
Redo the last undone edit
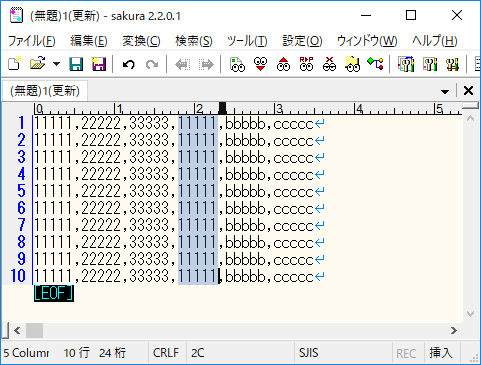point(152,64)
